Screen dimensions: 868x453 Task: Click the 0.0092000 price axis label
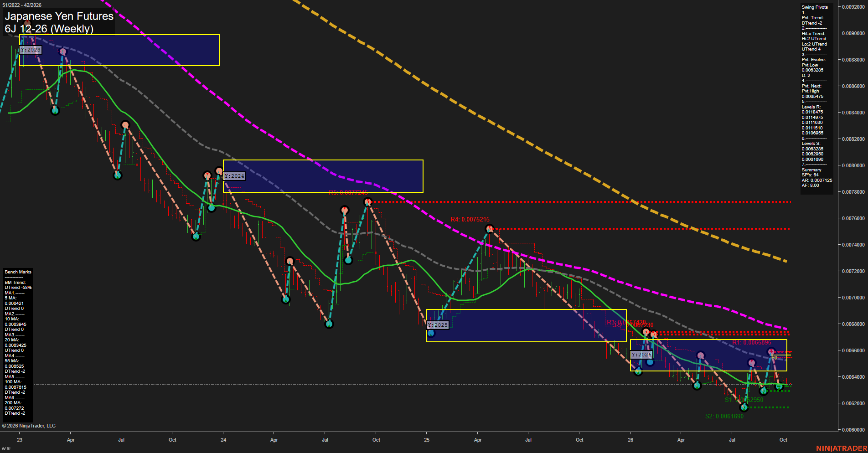point(853,7)
